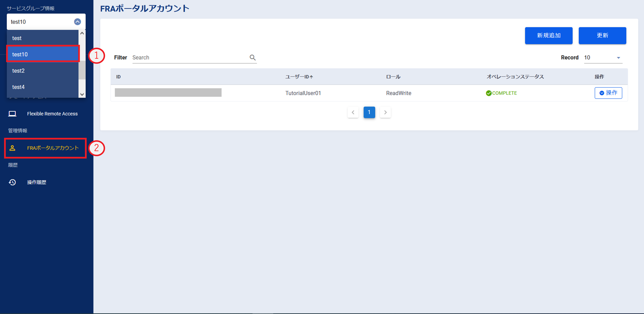Image resolution: width=644 pixels, height=314 pixels.
Task: Go to next page with right chevron
Action: click(x=385, y=112)
